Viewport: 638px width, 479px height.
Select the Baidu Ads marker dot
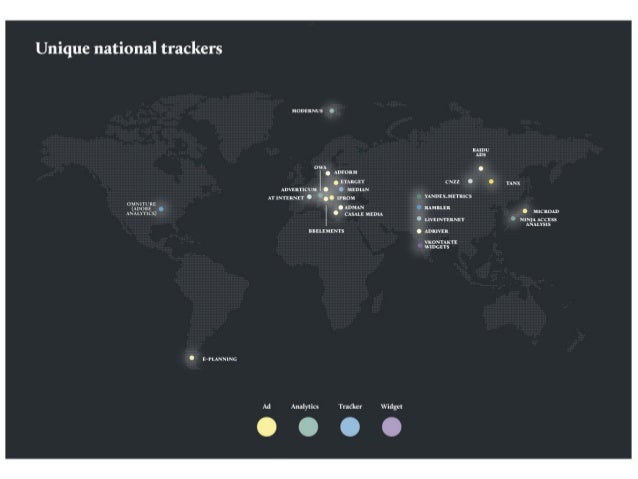click(481, 168)
